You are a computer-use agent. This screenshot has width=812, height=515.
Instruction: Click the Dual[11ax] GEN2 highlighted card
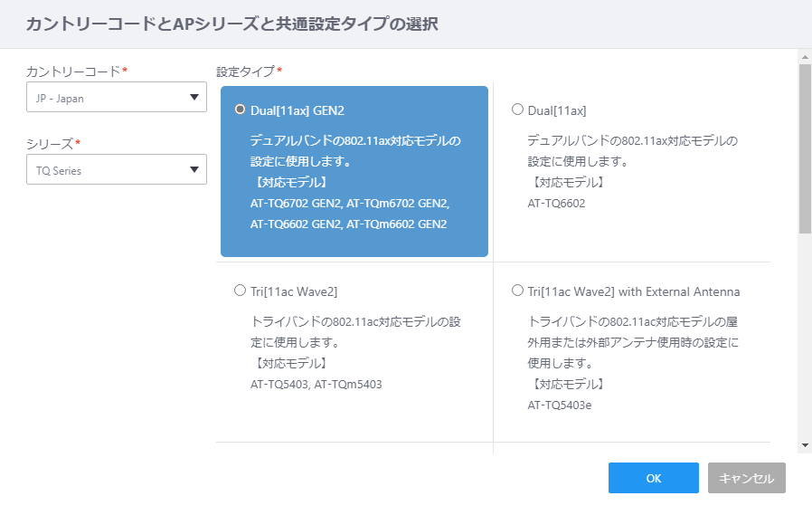coord(354,171)
